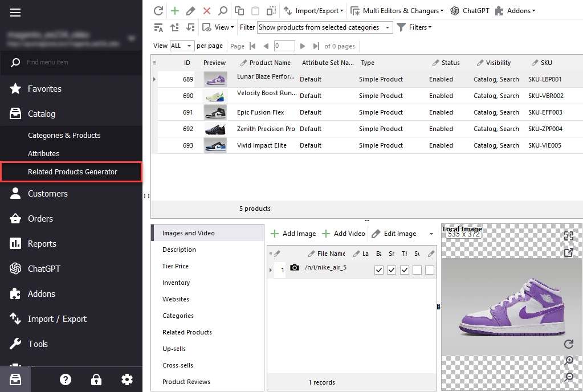Expand the View ALL per page dropdown
Screen dimensions: 583x392
click(x=182, y=46)
